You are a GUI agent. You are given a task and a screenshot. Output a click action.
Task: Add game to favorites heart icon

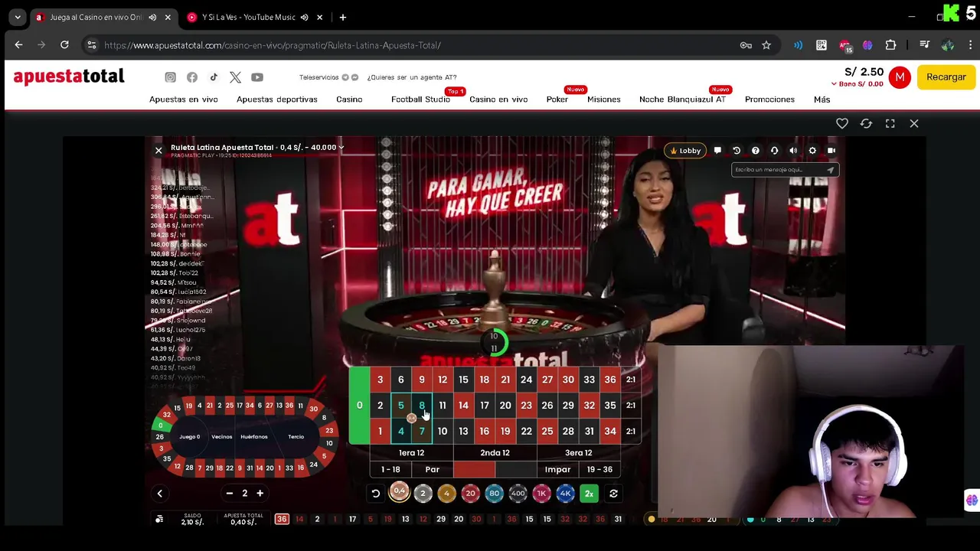click(842, 123)
